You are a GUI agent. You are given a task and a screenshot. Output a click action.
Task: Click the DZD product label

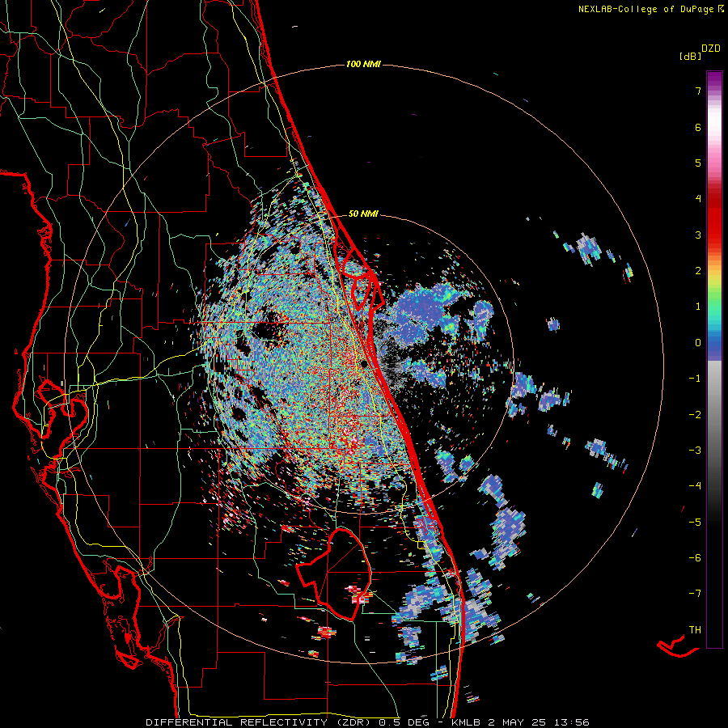pos(711,49)
